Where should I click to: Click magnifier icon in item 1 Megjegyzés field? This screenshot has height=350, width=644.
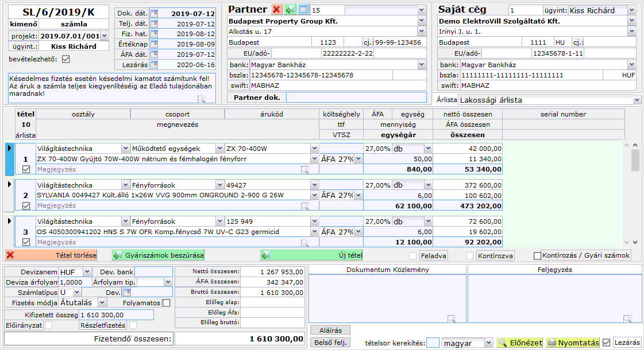[x=305, y=170]
